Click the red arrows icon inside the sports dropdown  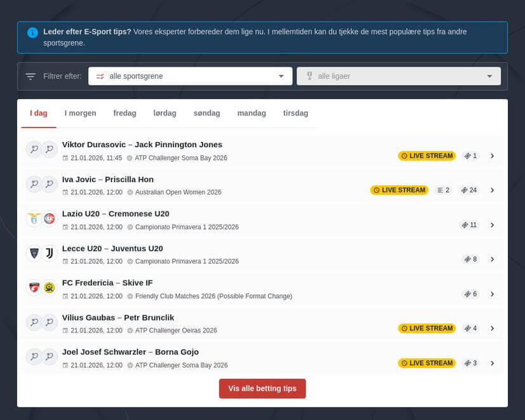click(x=100, y=75)
